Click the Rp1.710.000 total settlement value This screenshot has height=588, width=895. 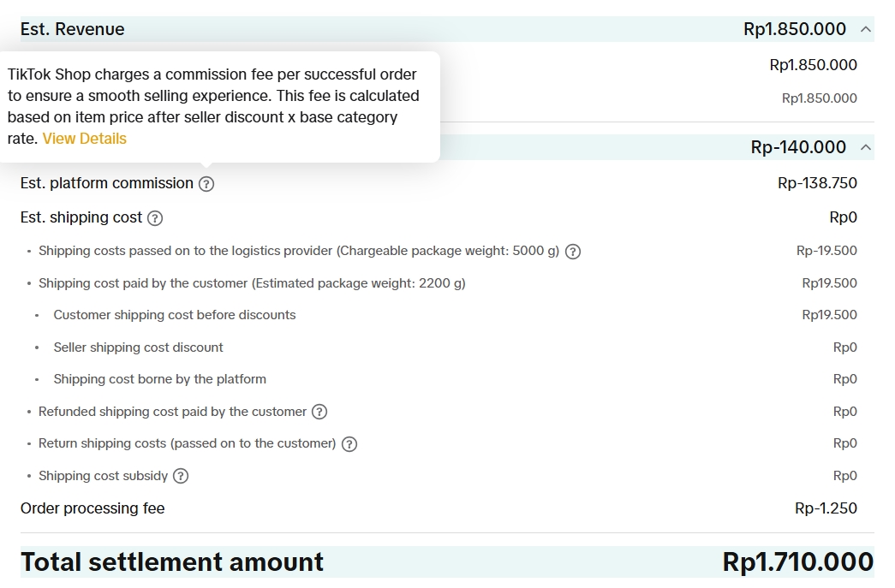point(798,562)
